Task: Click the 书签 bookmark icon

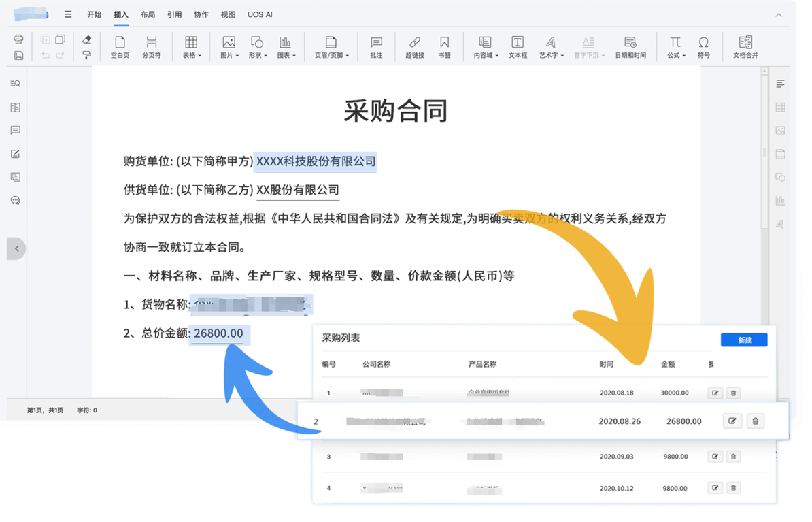Action: point(444,47)
